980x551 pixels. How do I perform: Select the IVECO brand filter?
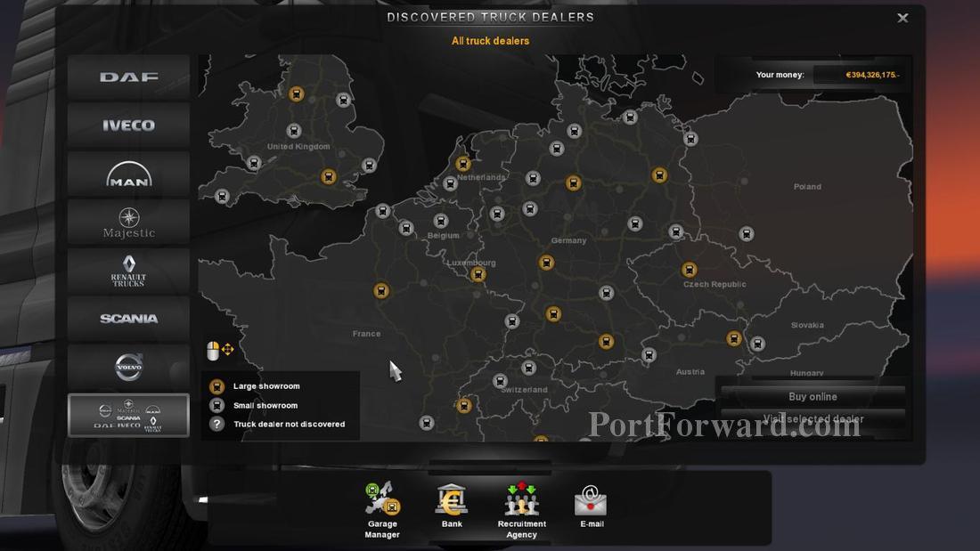[x=128, y=126]
